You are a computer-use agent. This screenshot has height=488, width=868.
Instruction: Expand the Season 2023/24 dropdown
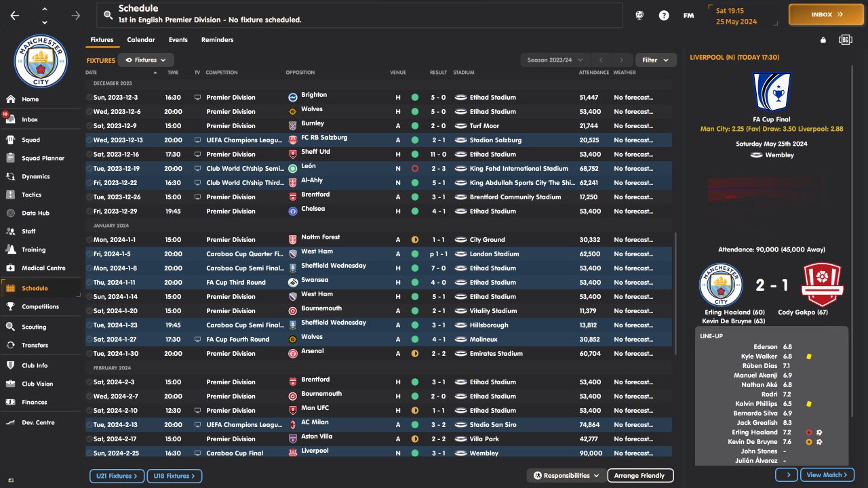pos(555,60)
